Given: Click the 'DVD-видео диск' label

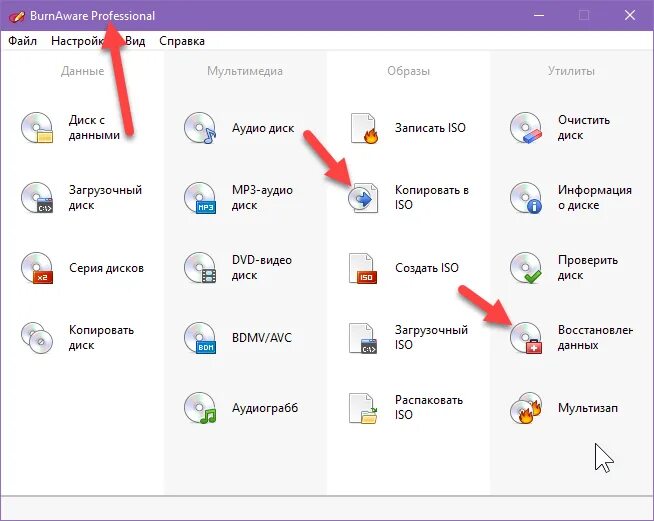Looking at the screenshot, I should [262, 267].
